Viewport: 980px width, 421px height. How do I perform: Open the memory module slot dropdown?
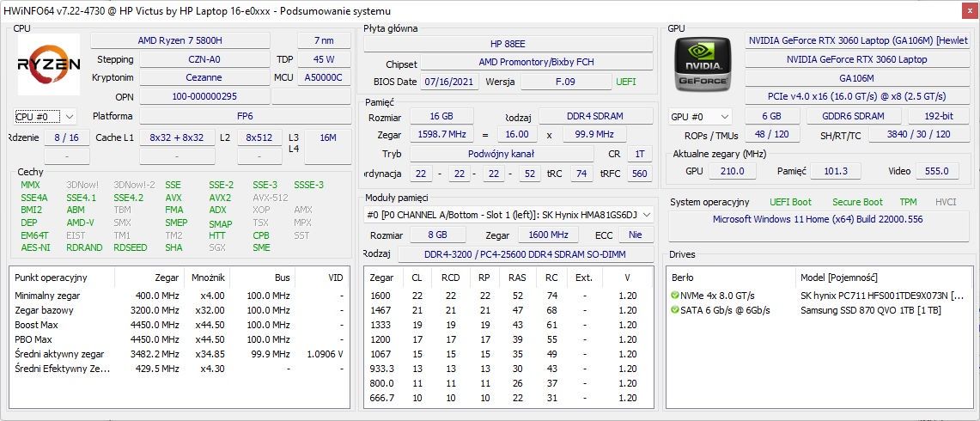point(508,215)
